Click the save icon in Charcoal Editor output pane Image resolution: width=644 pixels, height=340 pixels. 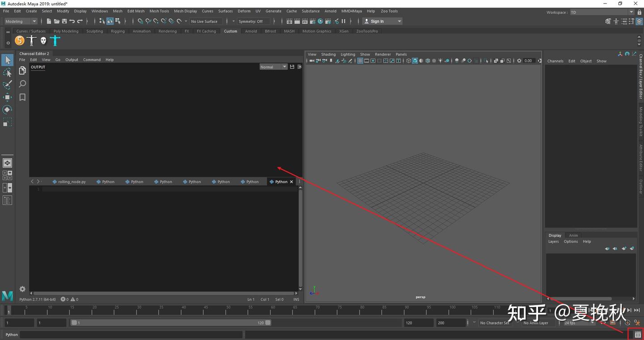[x=292, y=67]
